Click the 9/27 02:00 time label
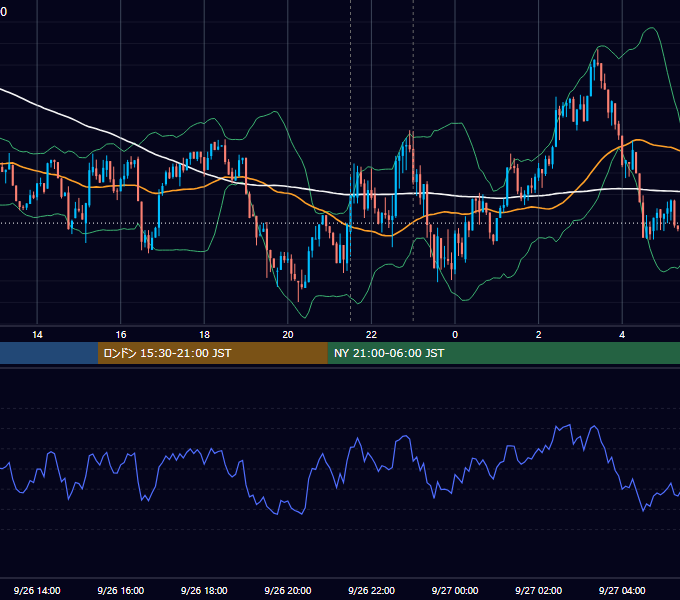The width and height of the screenshot is (680, 600). tap(538, 590)
